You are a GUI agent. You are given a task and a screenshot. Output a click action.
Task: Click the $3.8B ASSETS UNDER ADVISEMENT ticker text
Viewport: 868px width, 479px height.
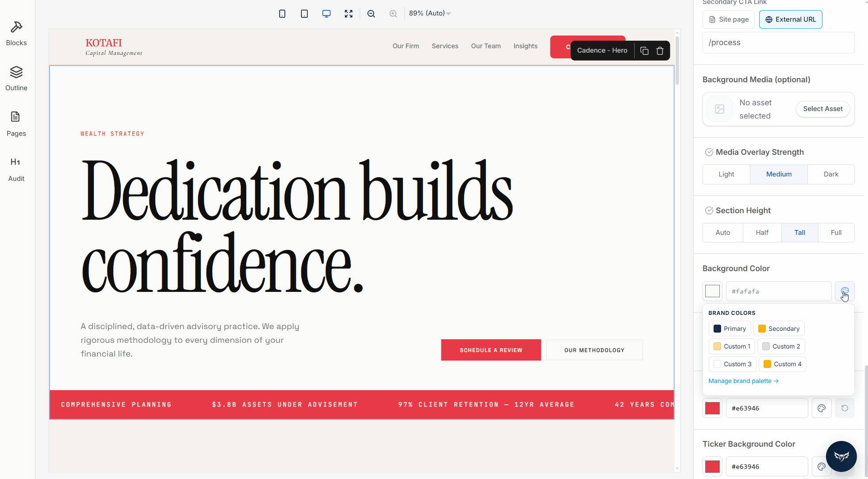pos(284,404)
